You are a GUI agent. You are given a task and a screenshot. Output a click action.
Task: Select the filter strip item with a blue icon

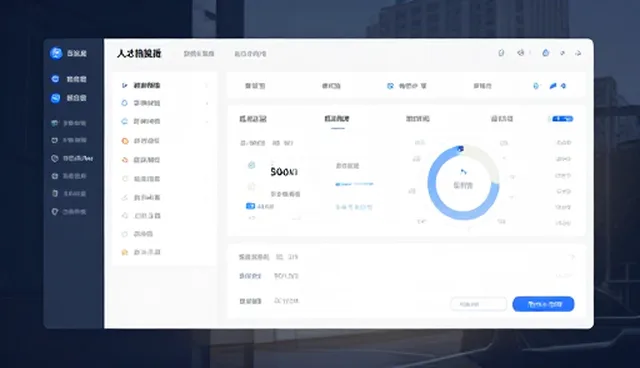[407, 86]
